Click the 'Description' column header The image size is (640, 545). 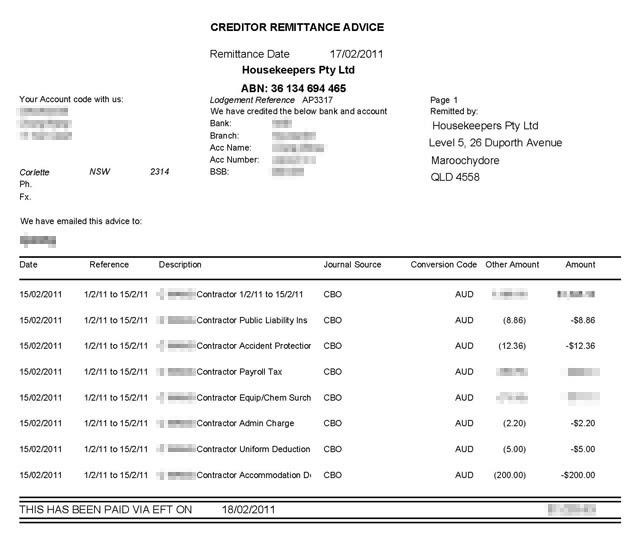click(180, 265)
